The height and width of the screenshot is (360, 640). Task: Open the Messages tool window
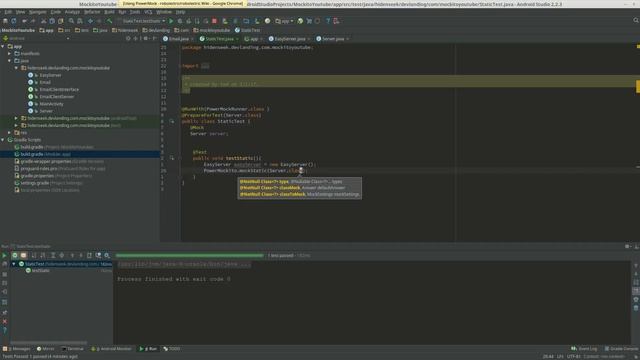[17, 349]
